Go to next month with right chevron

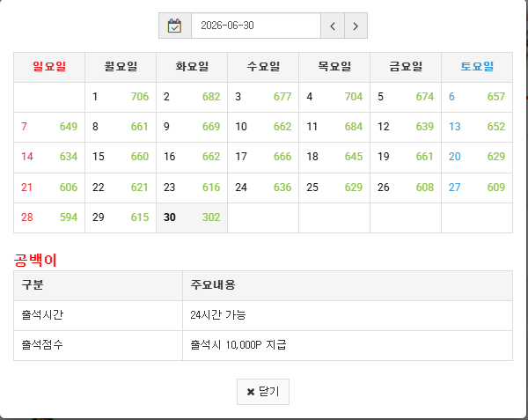(356, 26)
